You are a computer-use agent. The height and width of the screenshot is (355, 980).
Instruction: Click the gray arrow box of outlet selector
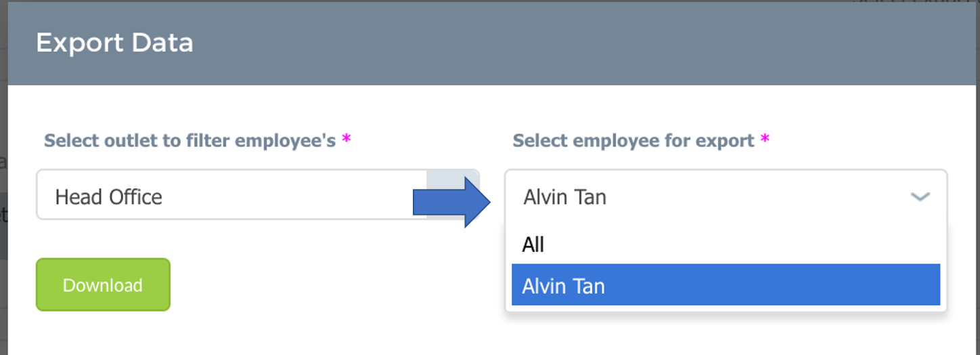[x=453, y=194]
